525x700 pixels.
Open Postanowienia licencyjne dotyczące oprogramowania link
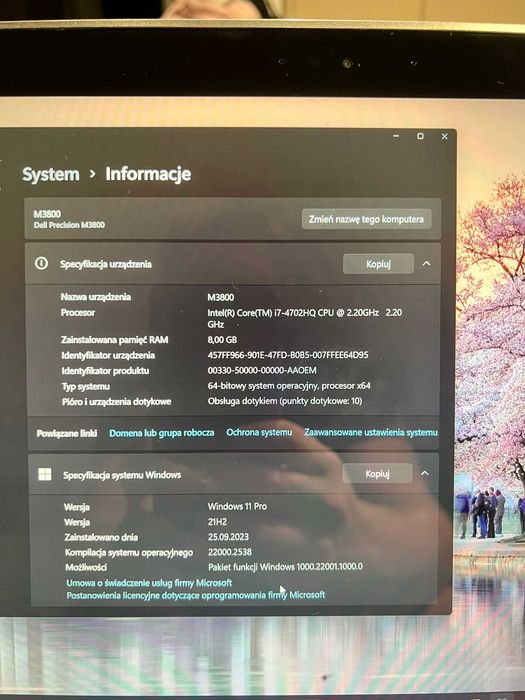(196, 595)
